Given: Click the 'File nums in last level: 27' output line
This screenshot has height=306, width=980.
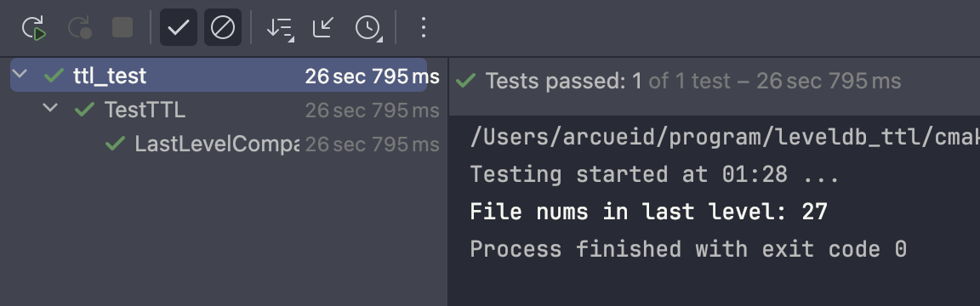Looking at the screenshot, I should [x=649, y=212].
